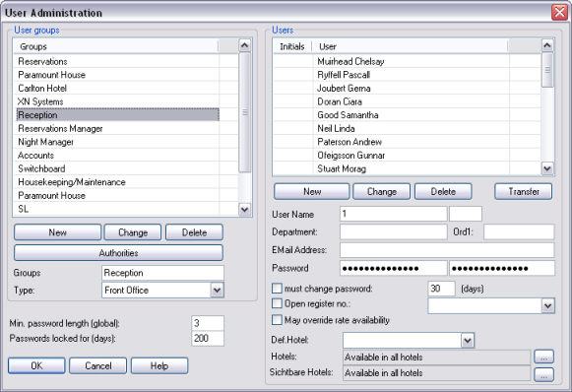Open Help
The height and width of the screenshot is (392, 572).
click(x=159, y=365)
